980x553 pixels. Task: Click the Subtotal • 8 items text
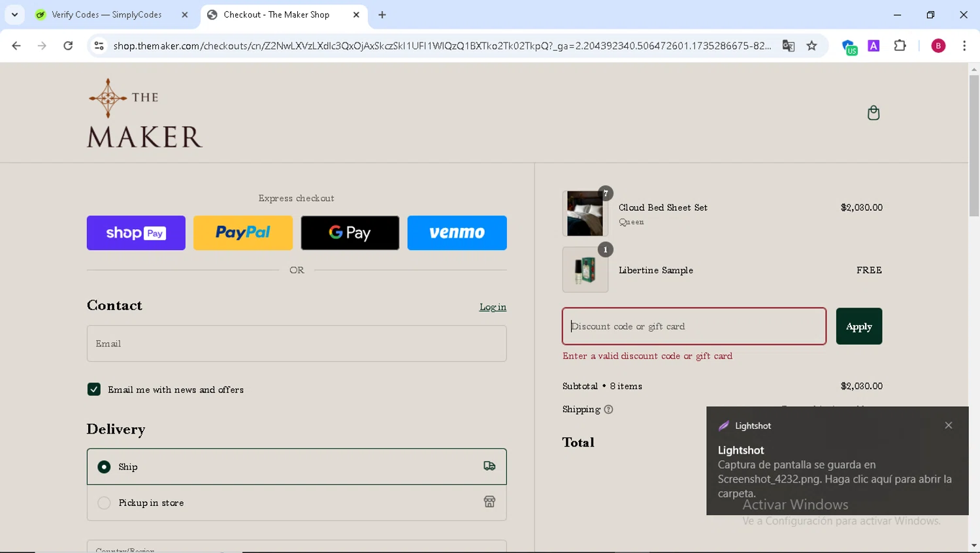click(x=602, y=386)
